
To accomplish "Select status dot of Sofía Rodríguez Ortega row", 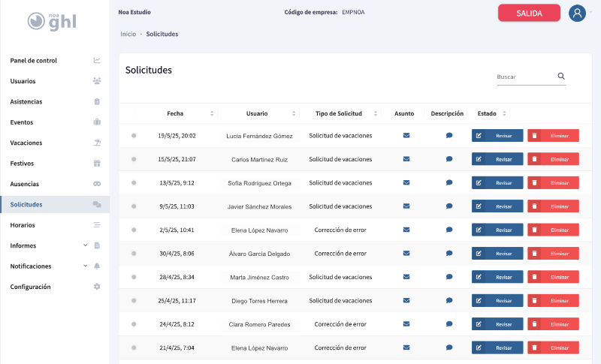I will coord(134,182).
